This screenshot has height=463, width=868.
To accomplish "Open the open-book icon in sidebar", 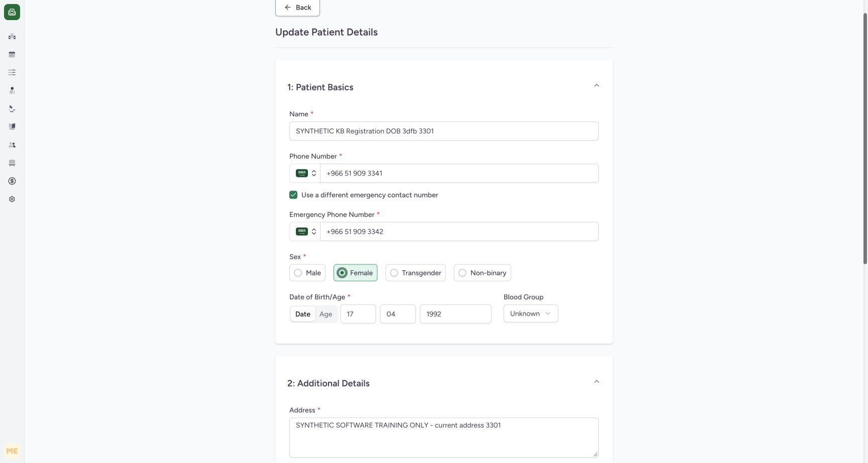I will click(12, 127).
